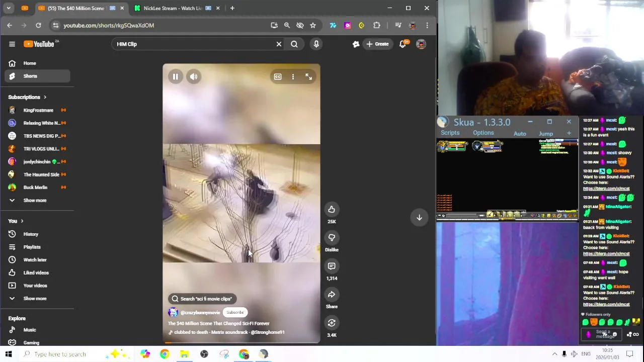This screenshot has height=362, width=644.
Task: Open the YouTube hamburger guide menu
Action: pyautogui.click(x=12, y=44)
